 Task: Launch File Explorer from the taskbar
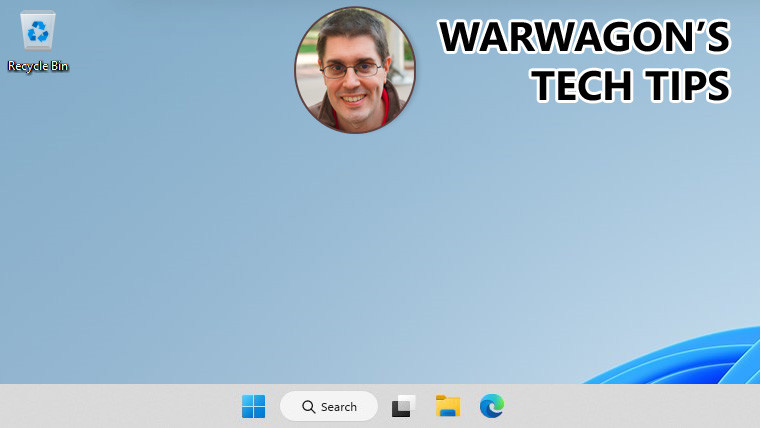click(x=448, y=406)
